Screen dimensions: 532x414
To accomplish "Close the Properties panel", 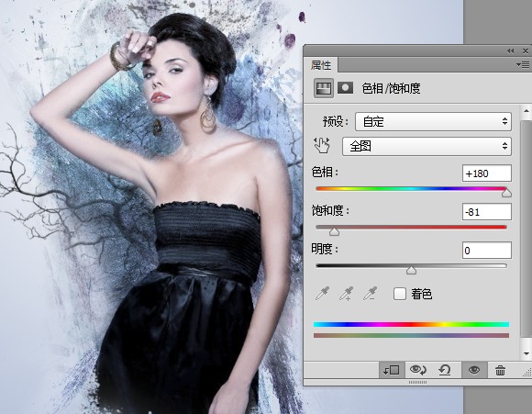I will coord(526,50).
